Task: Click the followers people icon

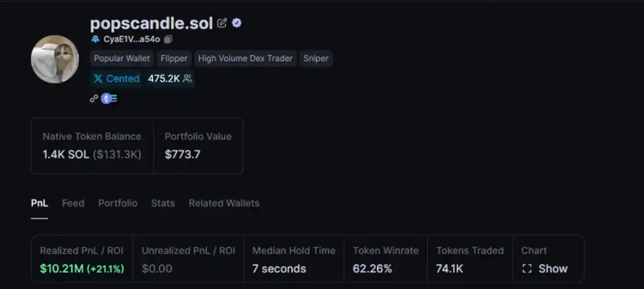Action: click(x=187, y=79)
